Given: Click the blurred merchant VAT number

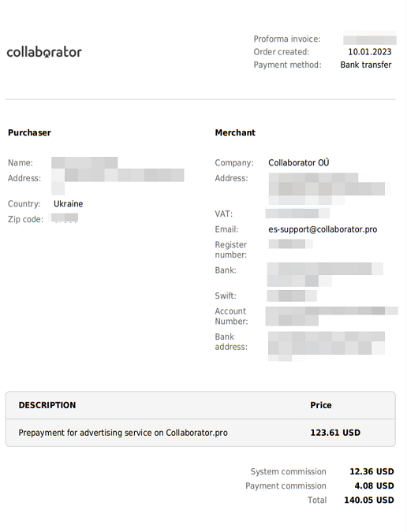Looking at the screenshot, I should click(x=297, y=214).
